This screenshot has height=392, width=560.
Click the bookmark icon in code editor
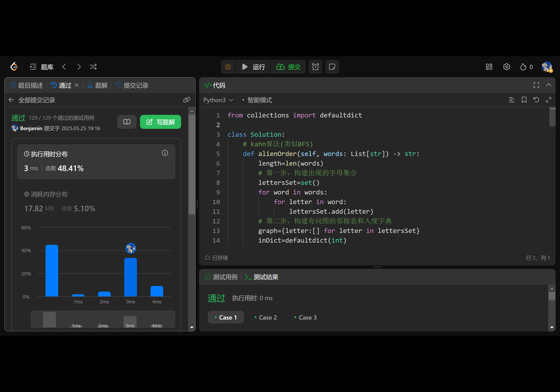coord(524,100)
